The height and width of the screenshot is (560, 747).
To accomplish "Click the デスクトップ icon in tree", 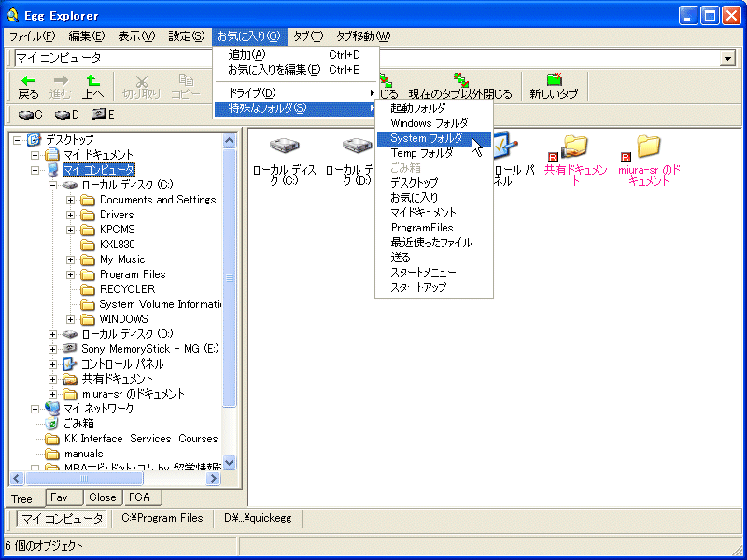I will click(35, 140).
